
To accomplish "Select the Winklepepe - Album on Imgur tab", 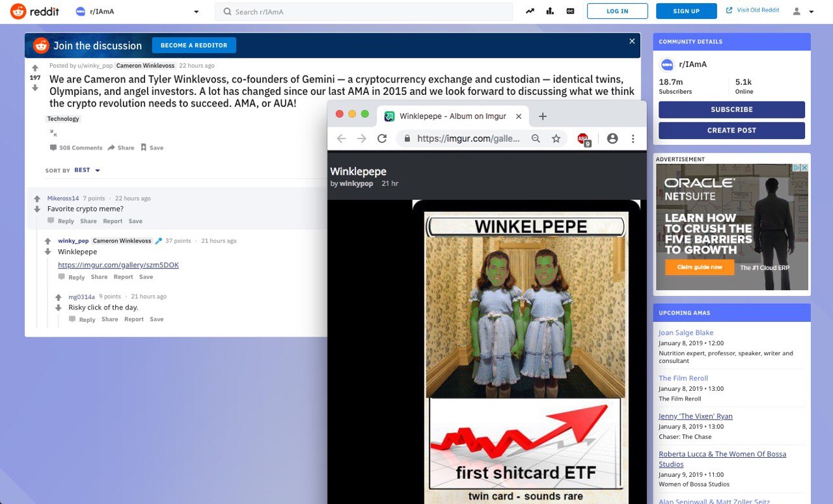I will (x=452, y=116).
